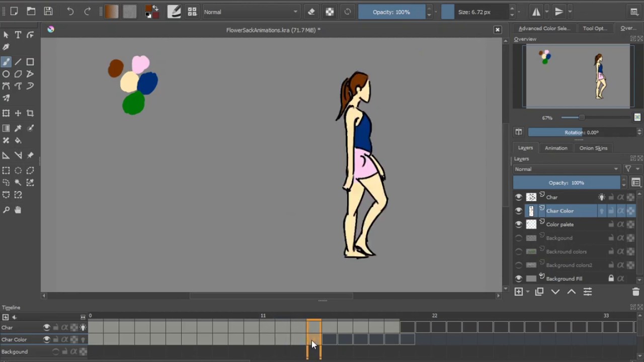
Task: Click the brush Size field
Action: pyautogui.click(x=474, y=12)
